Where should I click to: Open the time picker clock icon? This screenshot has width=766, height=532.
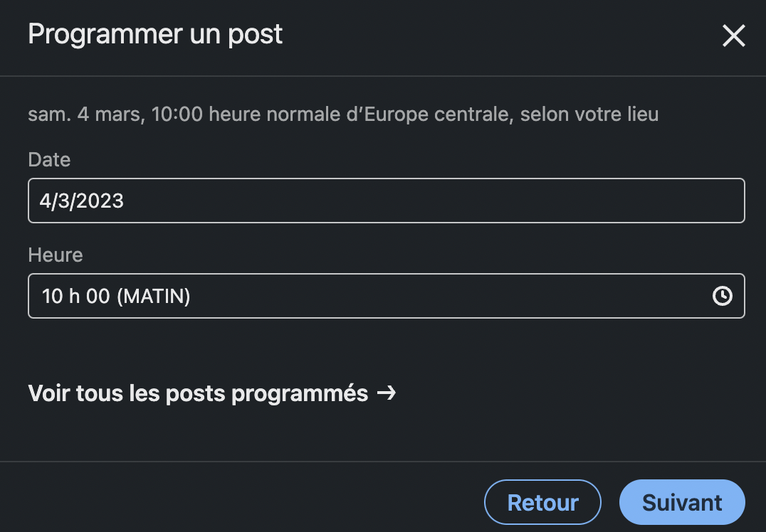tap(722, 296)
